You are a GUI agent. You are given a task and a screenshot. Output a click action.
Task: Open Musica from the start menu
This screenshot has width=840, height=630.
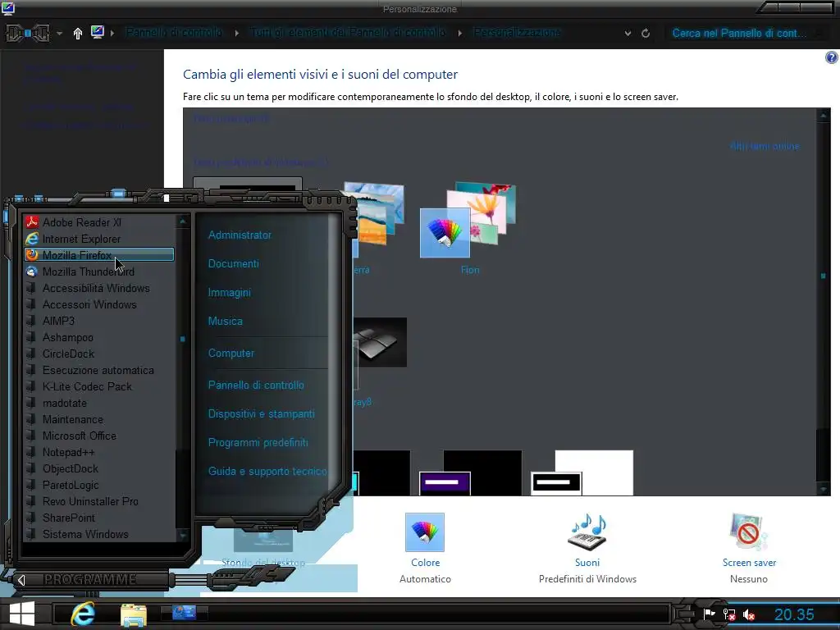click(x=226, y=321)
